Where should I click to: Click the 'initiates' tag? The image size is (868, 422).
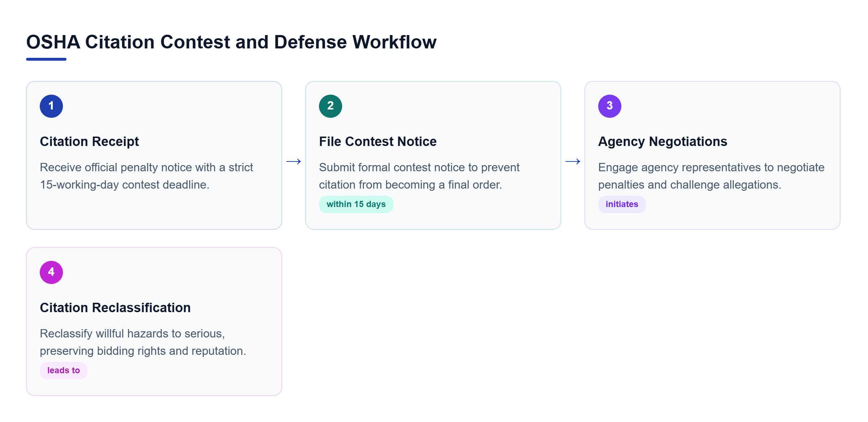pos(622,204)
